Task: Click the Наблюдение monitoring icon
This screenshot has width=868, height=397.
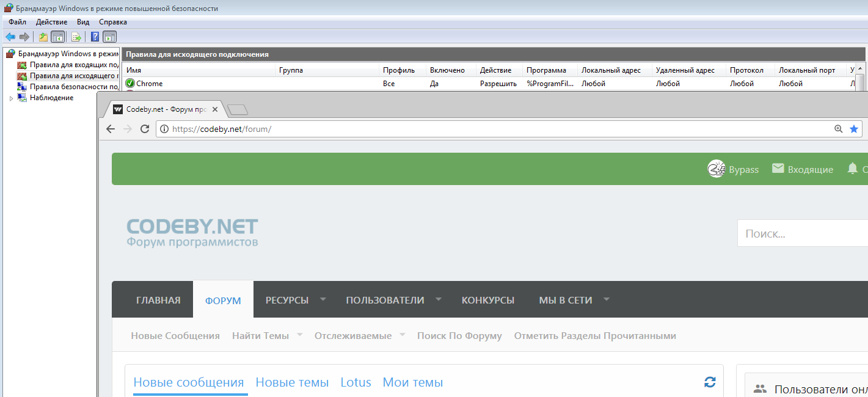Action: pyautogui.click(x=22, y=98)
